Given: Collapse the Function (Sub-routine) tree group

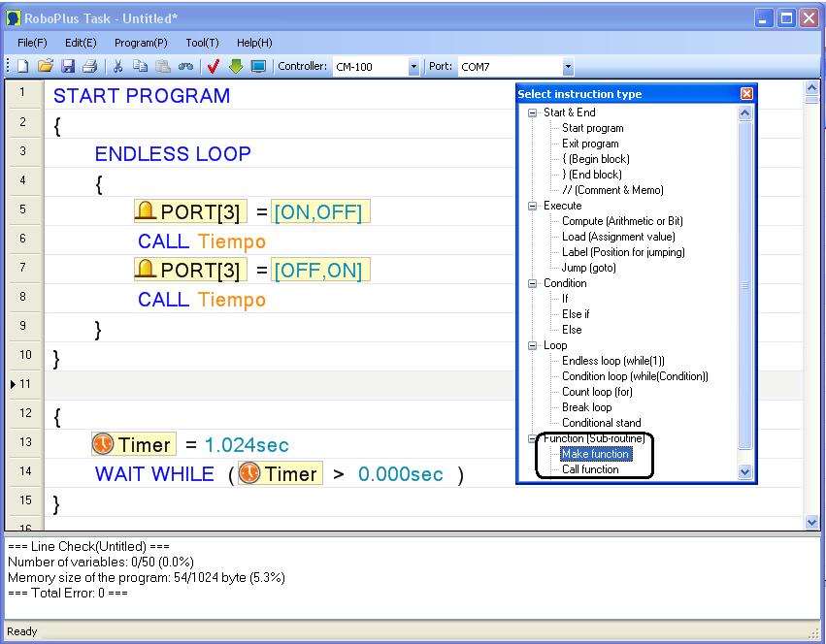Looking at the screenshot, I should [x=533, y=438].
